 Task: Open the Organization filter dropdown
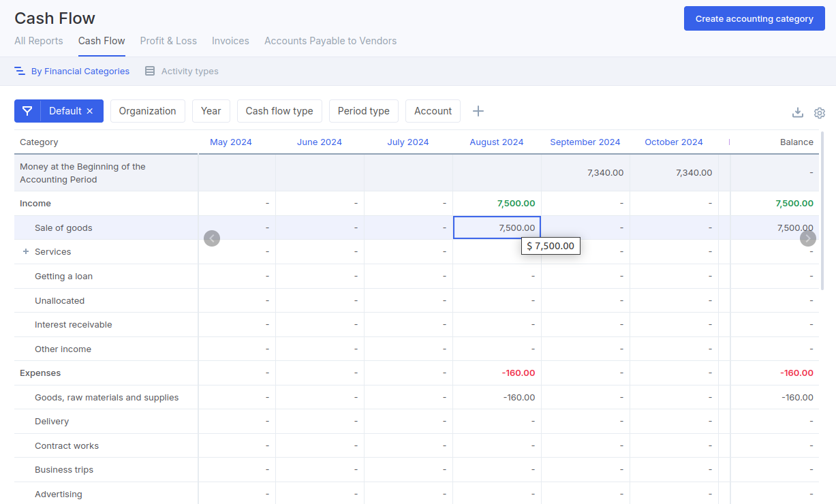[x=147, y=111]
